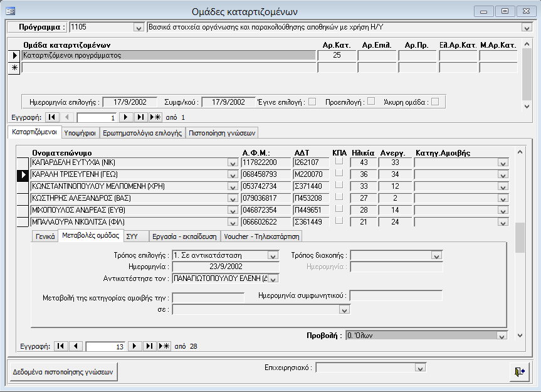
Task: Switch to the 'Υποψήφιοι' tab
Action: click(x=80, y=132)
